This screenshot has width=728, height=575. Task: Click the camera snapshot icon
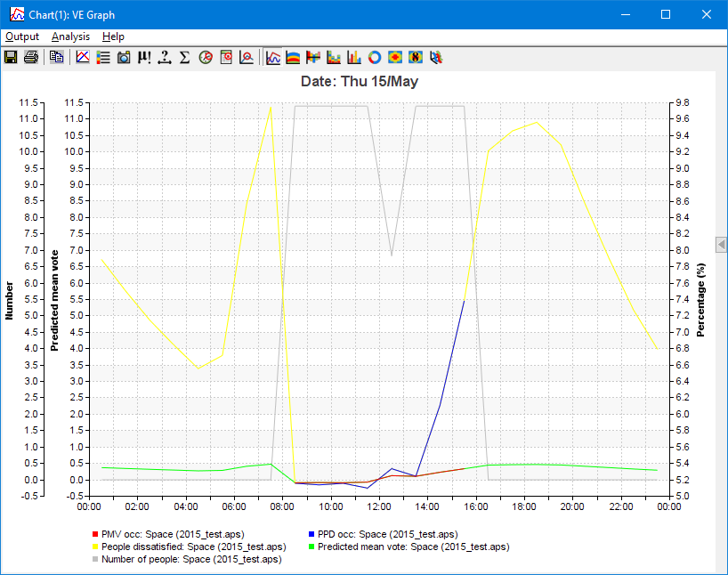pos(124,57)
